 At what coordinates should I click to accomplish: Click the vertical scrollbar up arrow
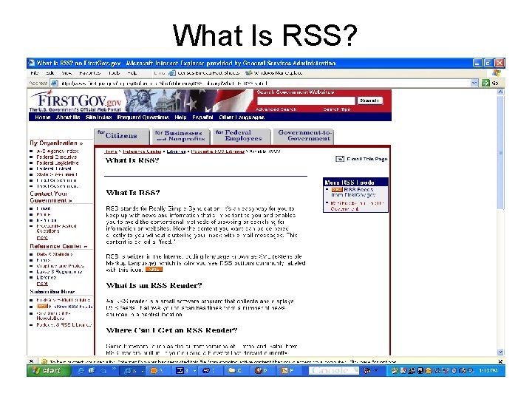click(x=500, y=92)
